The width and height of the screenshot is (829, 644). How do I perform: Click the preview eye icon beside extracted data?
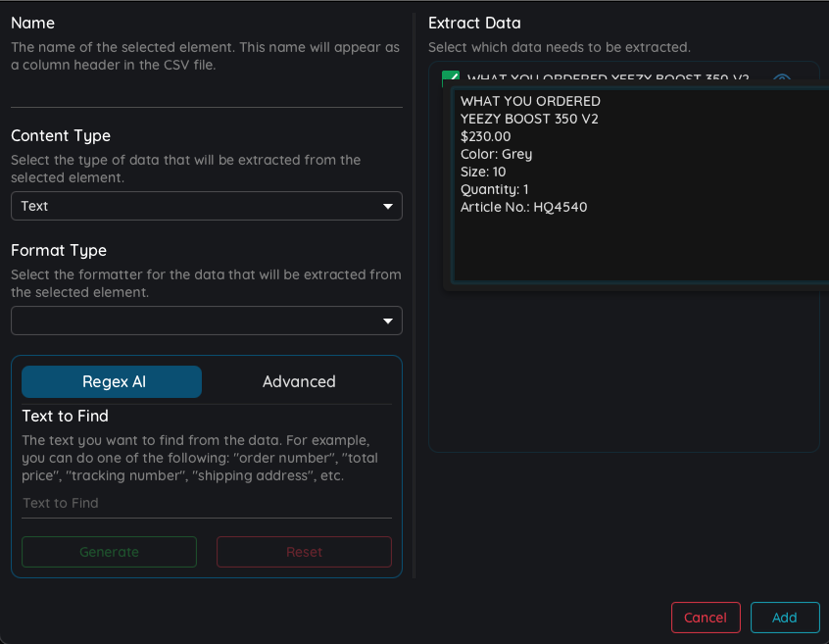click(781, 77)
